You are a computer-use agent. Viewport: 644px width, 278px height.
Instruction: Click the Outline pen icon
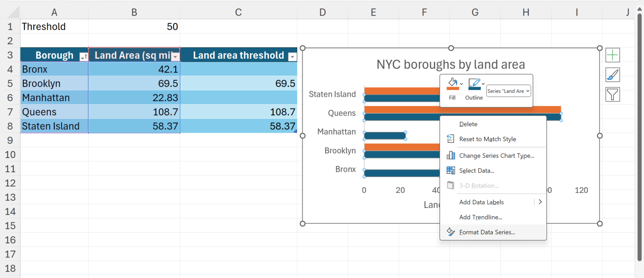coord(474,84)
